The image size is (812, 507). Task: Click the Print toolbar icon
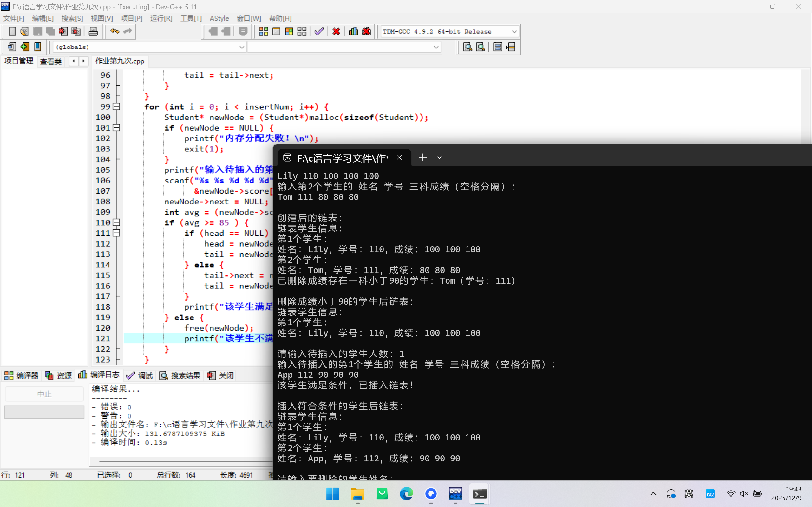pos(93,31)
